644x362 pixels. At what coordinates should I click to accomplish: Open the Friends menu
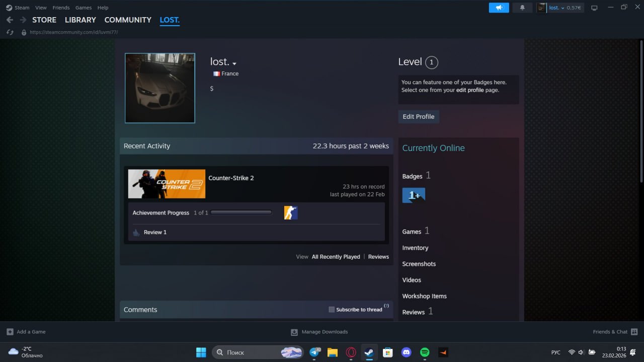pos(61,8)
